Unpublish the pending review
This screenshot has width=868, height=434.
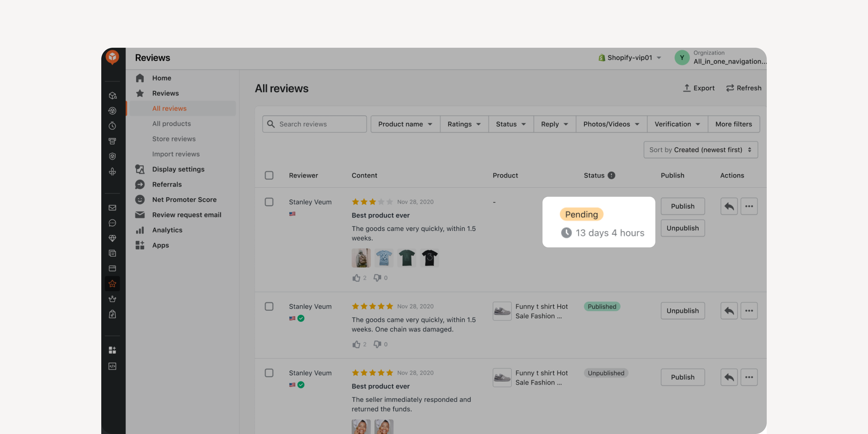(682, 228)
